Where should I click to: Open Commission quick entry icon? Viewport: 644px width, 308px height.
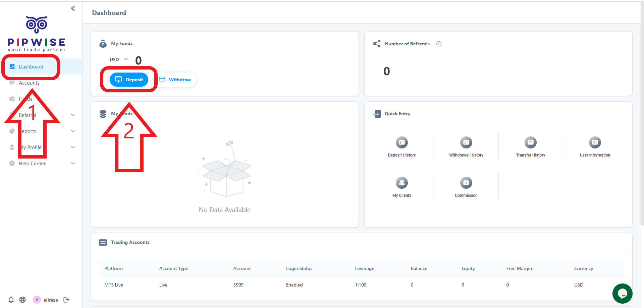coord(466,183)
